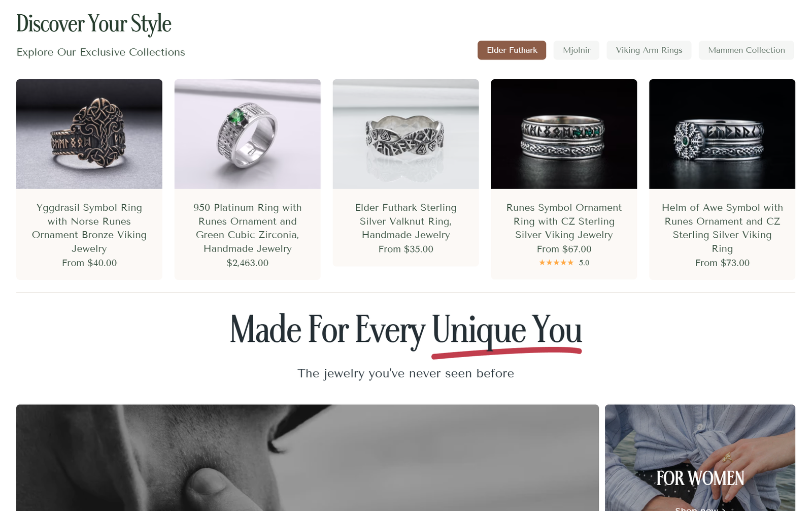Open the Viking Arm Rings tab

[x=649, y=50]
